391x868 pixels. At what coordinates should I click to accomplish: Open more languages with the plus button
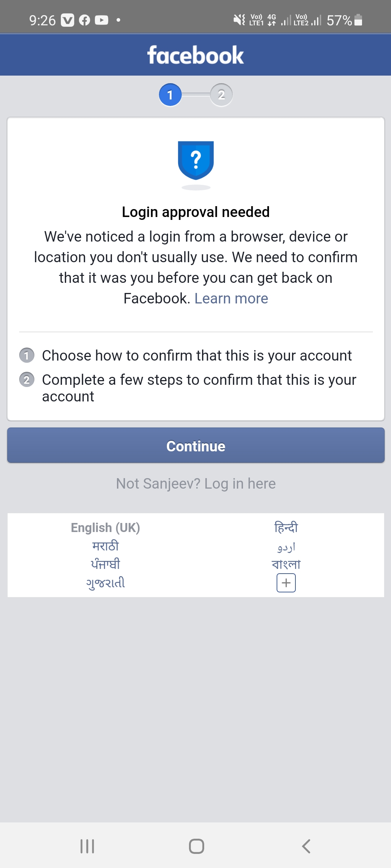tap(286, 583)
